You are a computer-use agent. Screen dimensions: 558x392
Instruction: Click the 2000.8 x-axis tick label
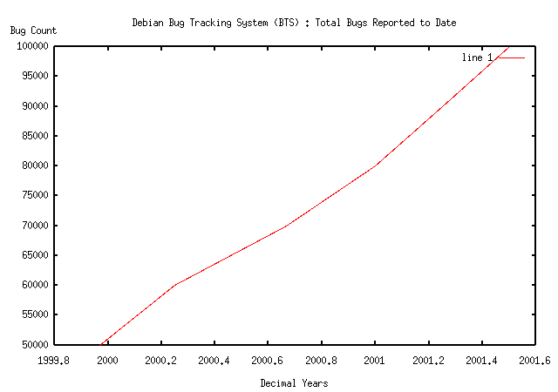(322, 359)
